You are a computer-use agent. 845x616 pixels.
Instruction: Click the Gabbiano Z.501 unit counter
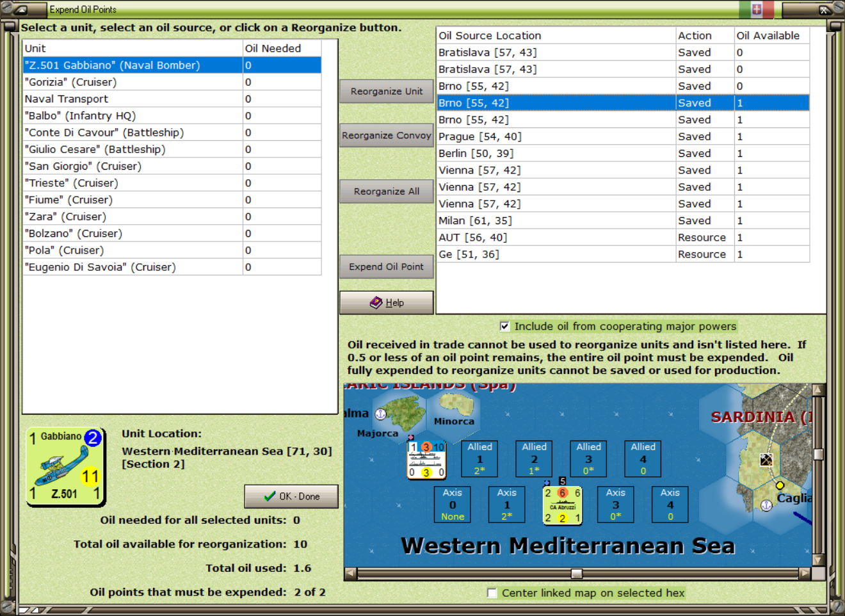(x=65, y=467)
